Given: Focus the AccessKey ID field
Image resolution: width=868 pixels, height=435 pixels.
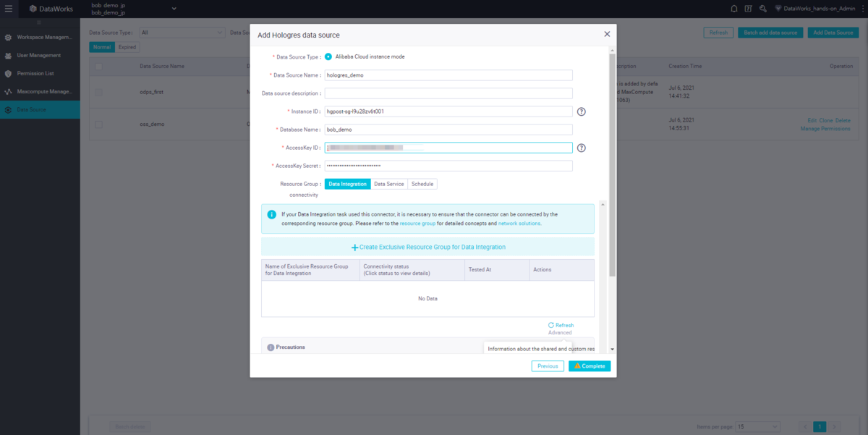Looking at the screenshot, I should 448,148.
